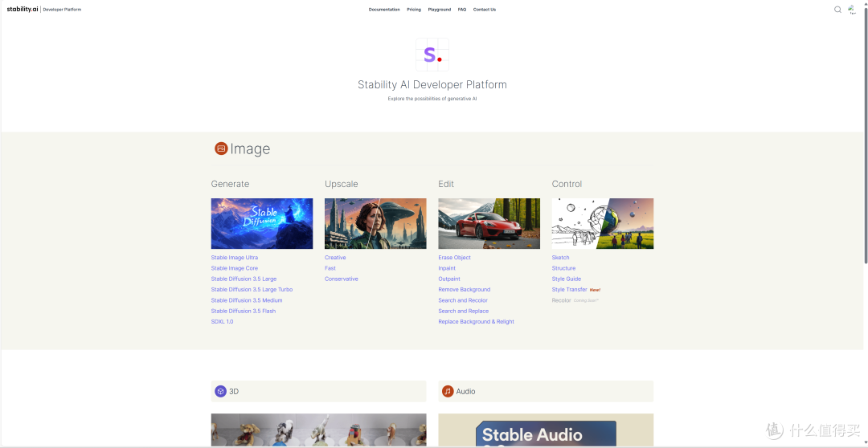
Task: Open the Search and Replace link
Action: [464, 311]
